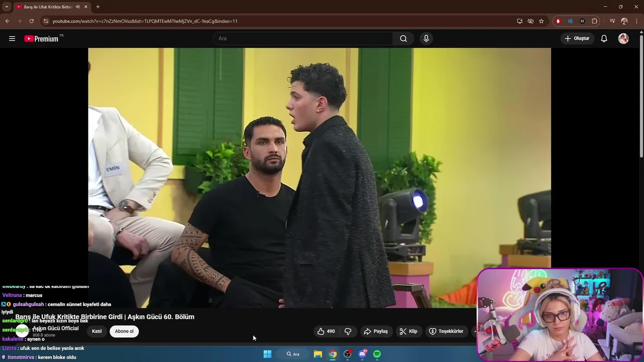Like the video with thumbs up
This screenshot has width=644, height=362.
click(x=326, y=331)
